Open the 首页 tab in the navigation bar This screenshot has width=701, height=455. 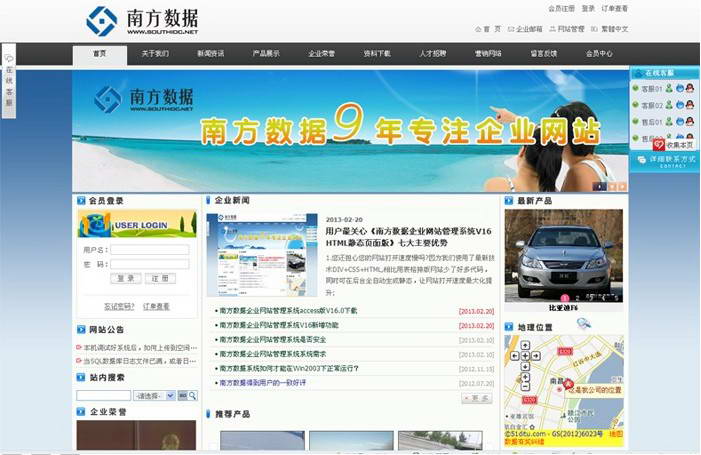tap(100, 54)
